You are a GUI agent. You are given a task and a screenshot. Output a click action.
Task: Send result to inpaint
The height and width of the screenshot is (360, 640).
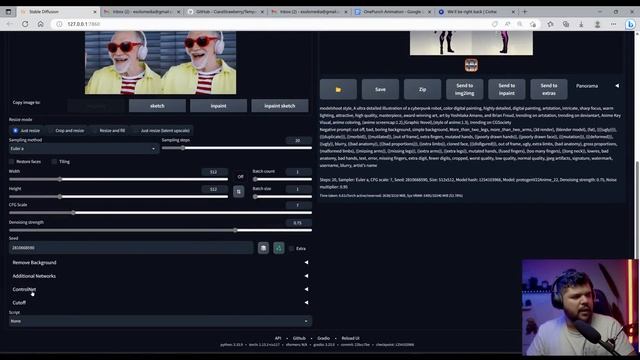507,89
